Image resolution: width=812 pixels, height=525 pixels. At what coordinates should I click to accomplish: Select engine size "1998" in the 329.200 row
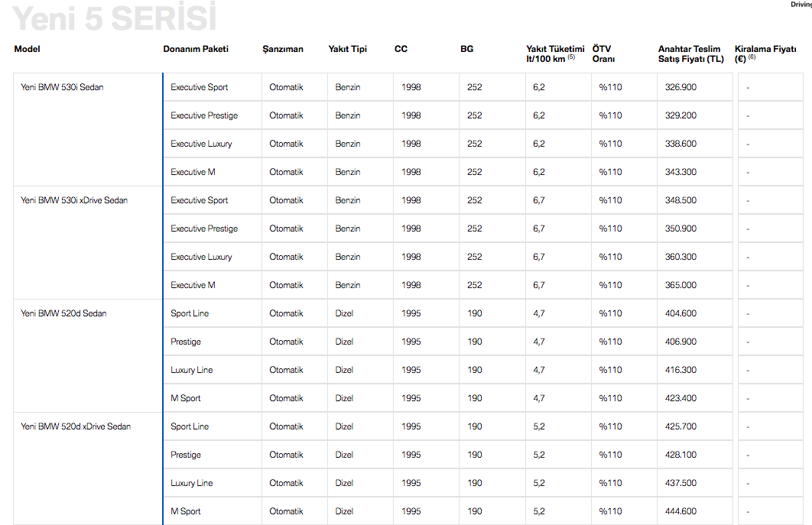coord(411,115)
